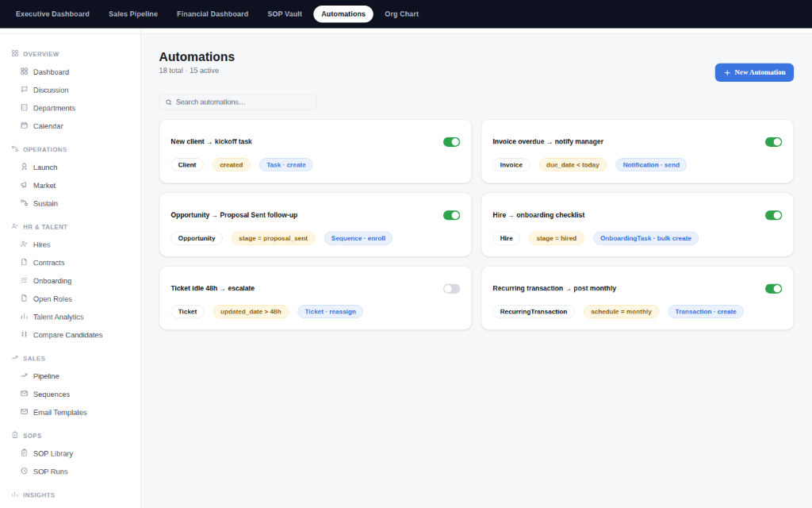The width and height of the screenshot is (812, 508).
Task: Click the Onboarding list icon
Action: click(x=24, y=280)
